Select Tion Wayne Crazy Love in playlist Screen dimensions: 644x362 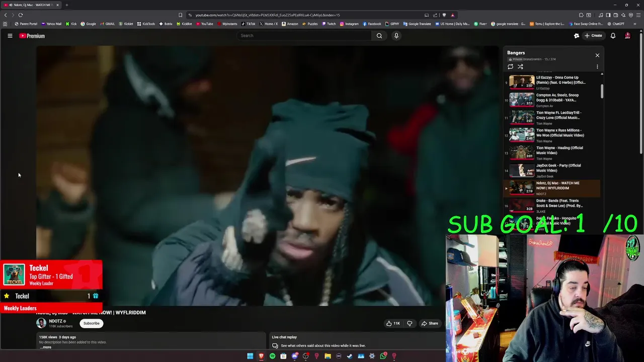coord(552,117)
